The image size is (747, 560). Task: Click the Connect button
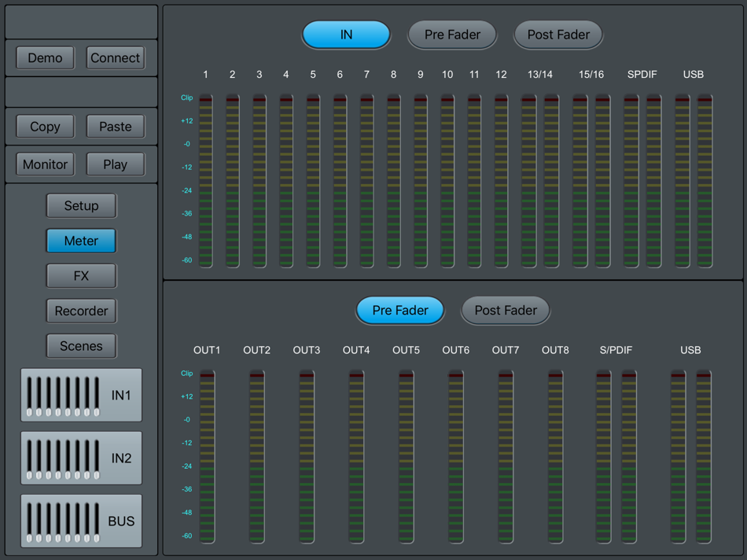115,57
